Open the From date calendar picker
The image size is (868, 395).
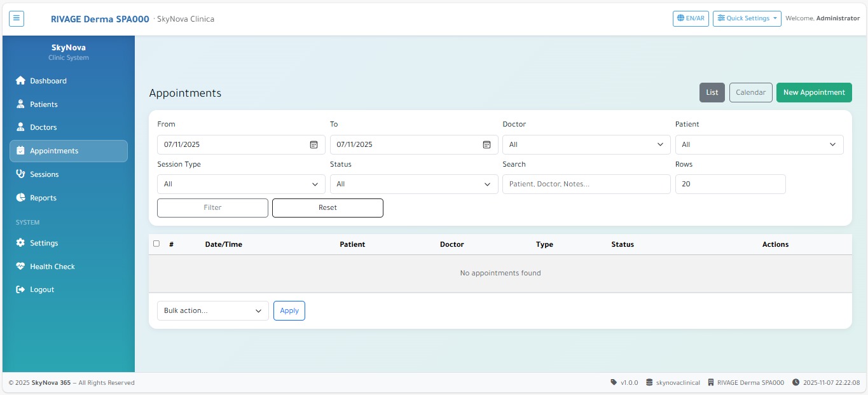click(x=313, y=144)
